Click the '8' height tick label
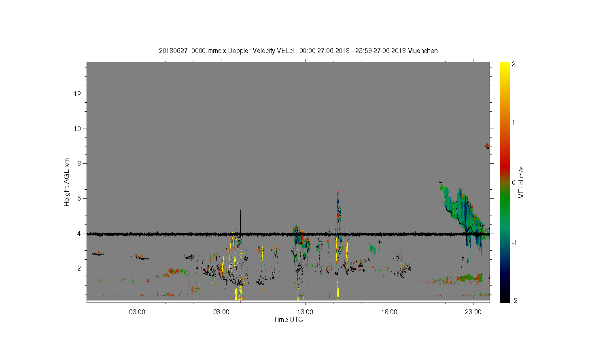607x364 pixels. click(x=80, y=163)
